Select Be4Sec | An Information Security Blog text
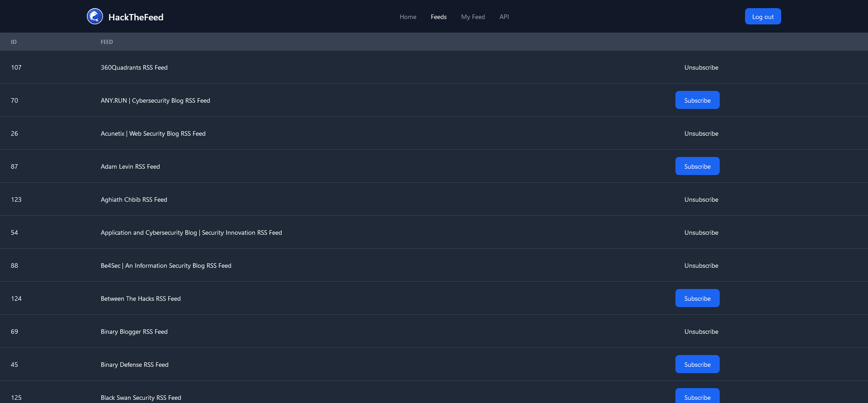 tap(166, 266)
